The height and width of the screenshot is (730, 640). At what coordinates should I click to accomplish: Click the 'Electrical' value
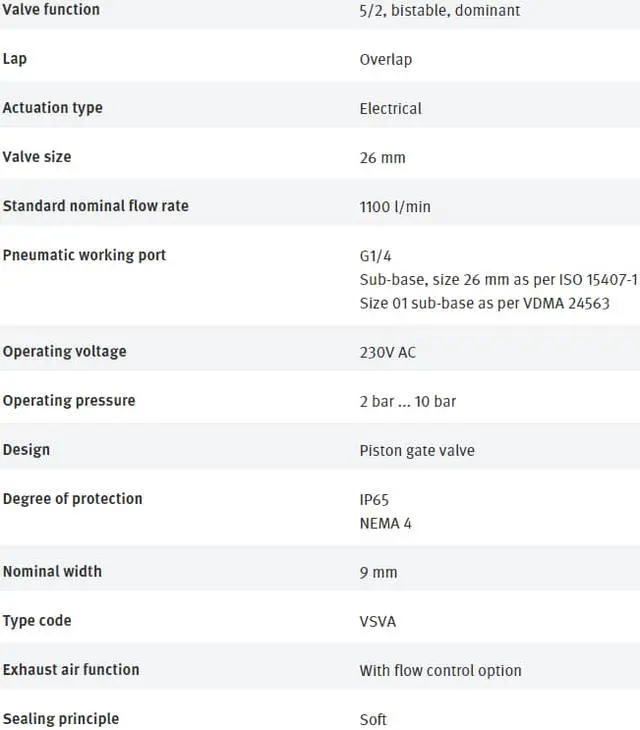coord(390,108)
